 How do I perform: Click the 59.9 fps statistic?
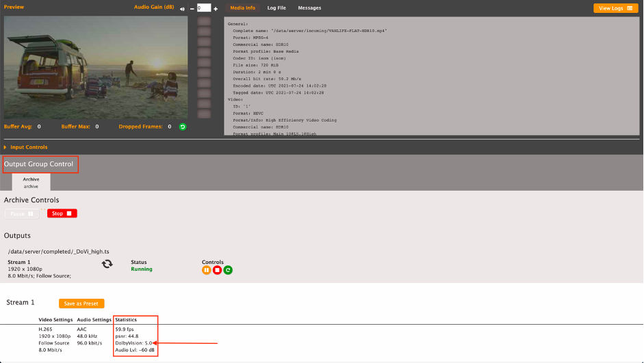click(125, 329)
